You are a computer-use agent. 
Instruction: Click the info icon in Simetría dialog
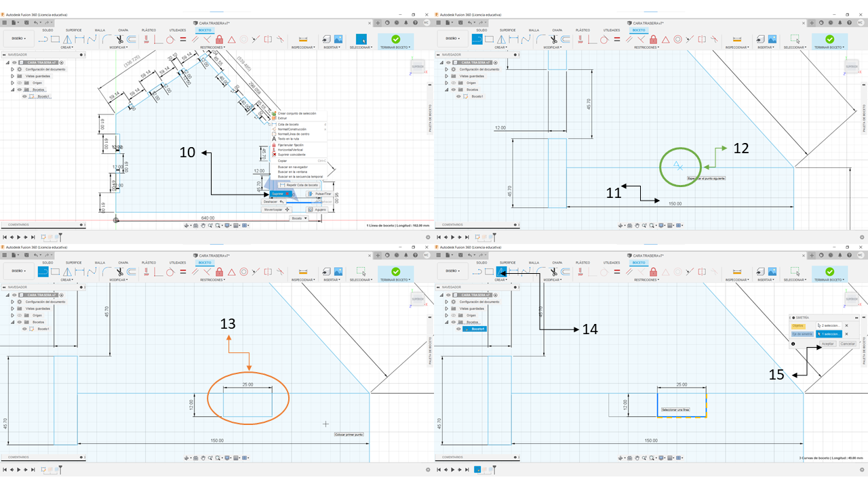click(x=793, y=344)
